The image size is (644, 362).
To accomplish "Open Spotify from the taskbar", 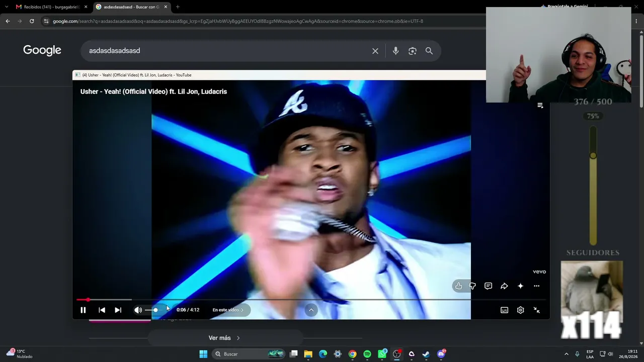I will click(367, 354).
